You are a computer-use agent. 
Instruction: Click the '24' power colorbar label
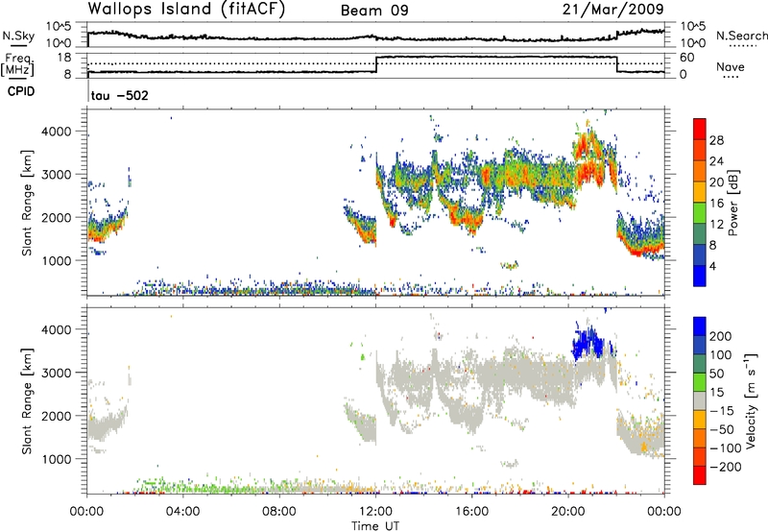pyautogui.click(x=716, y=161)
